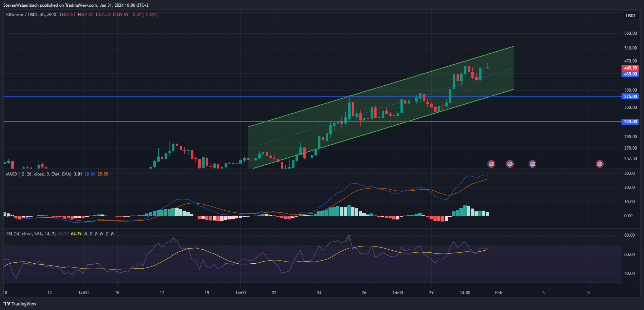Click the blue 435.00 price line label
Image resolution: width=644 pixels, height=310 pixels.
pos(630,74)
